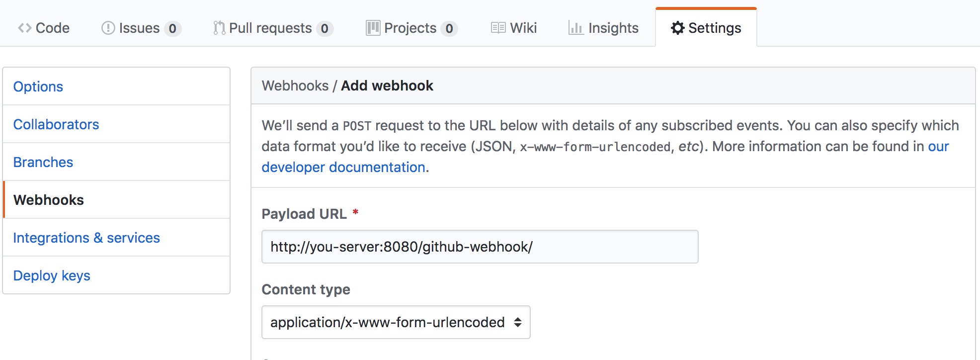Click the Content type label
This screenshot has height=360, width=980.
(306, 289)
